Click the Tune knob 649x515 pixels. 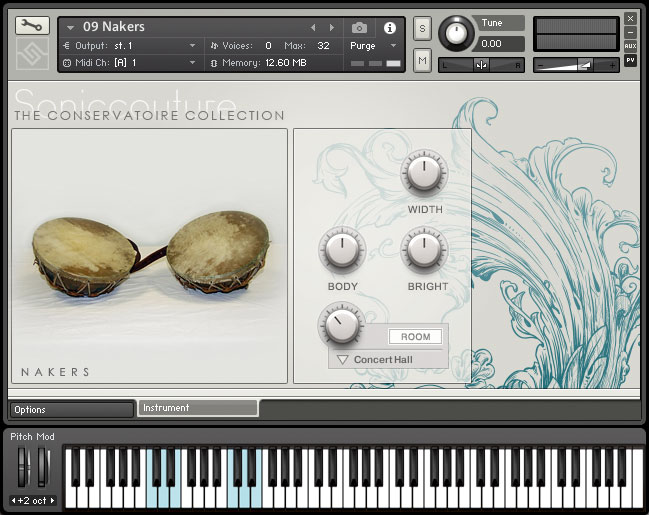point(456,34)
